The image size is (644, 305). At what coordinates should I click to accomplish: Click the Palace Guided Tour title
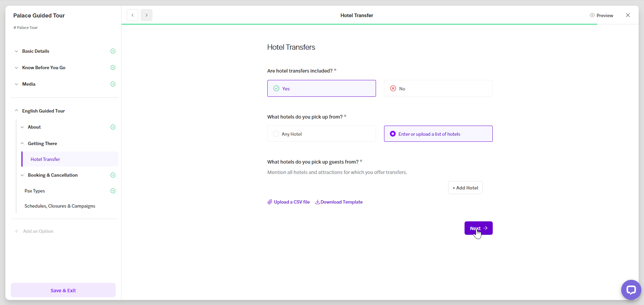click(39, 15)
